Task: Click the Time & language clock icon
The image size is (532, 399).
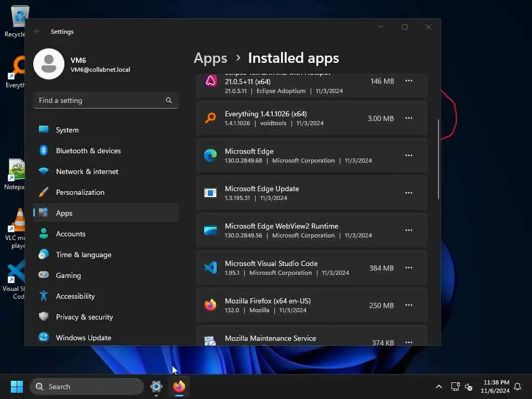Action: (x=44, y=254)
